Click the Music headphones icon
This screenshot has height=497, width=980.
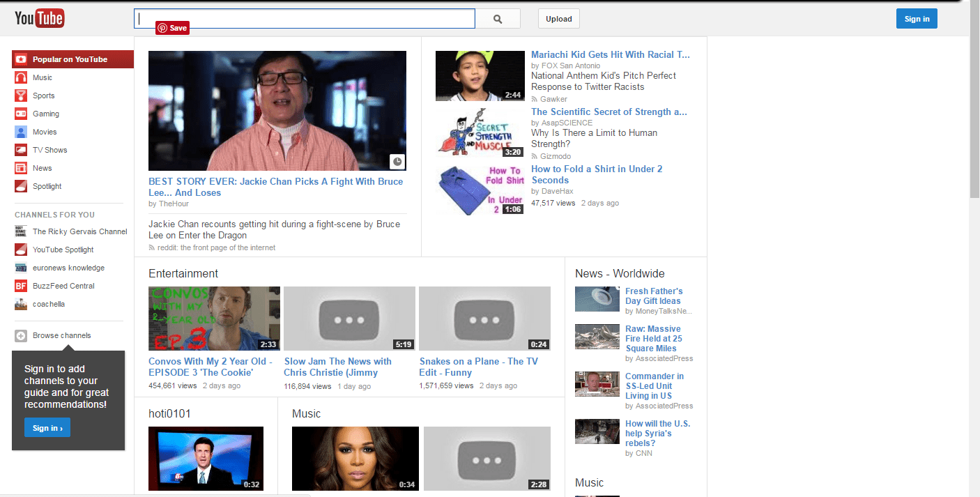tap(21, 77)
